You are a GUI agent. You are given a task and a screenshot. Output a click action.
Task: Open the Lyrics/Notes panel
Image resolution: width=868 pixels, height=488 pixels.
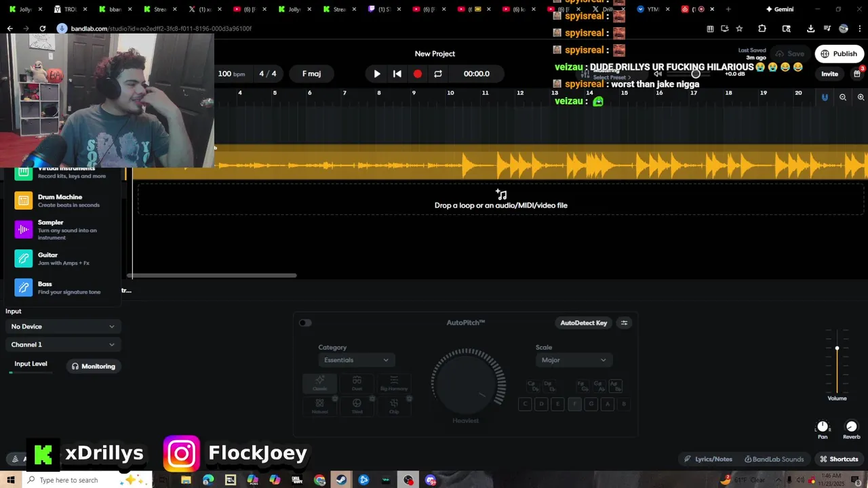point(708,459)
